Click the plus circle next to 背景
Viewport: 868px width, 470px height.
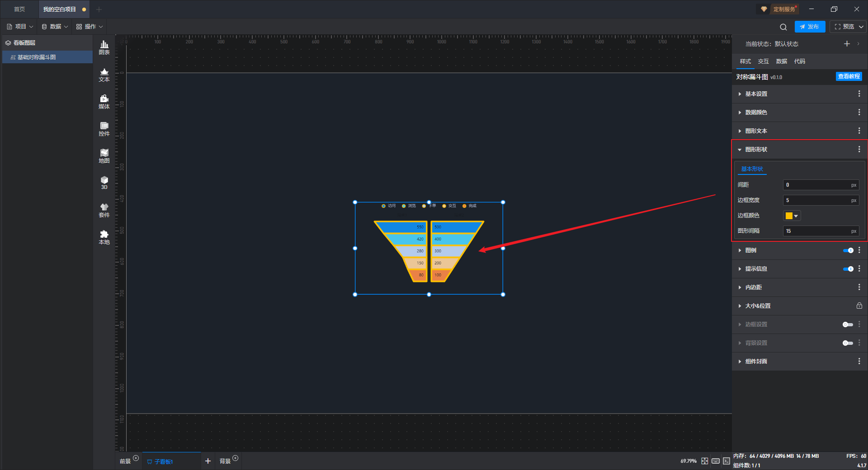[x=236, y=458]
